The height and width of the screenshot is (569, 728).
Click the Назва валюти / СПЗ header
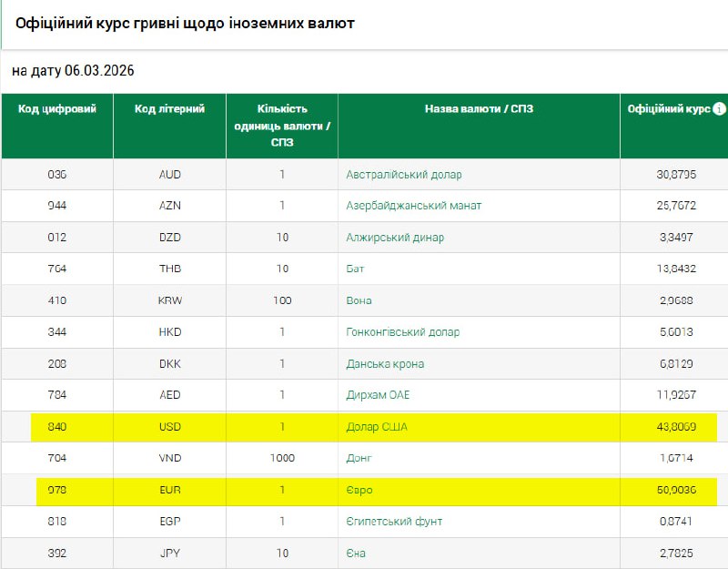[479, 109]
